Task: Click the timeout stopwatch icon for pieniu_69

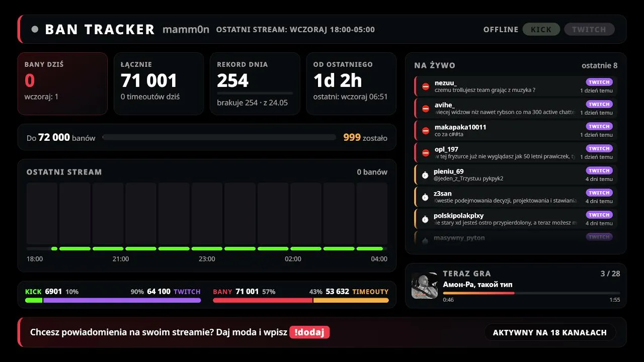Action: (x=425, y=175)
